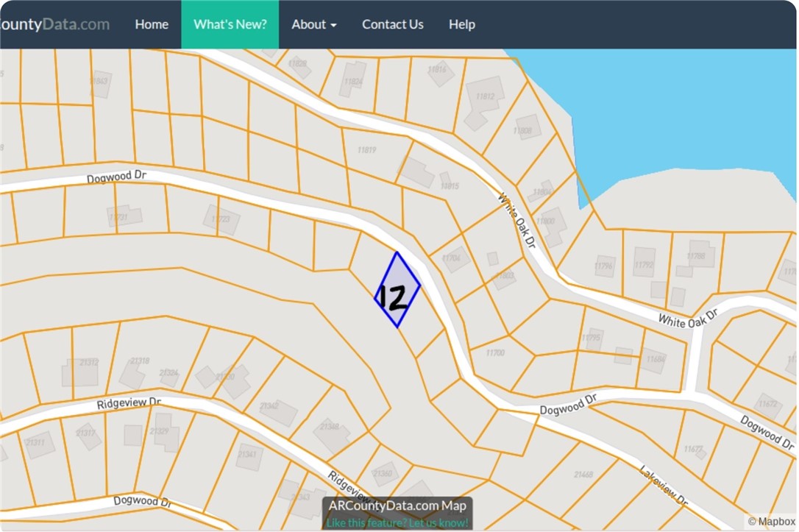Click the Lakeview Dr street label
This screenshot has height=532, width=799.
click(662, 486)
